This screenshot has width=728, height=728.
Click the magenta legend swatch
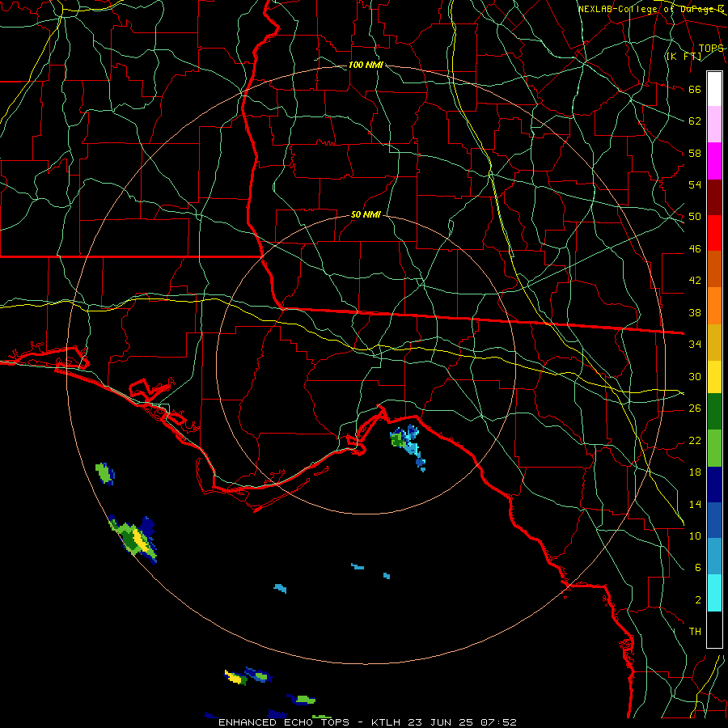click(714, 161)
